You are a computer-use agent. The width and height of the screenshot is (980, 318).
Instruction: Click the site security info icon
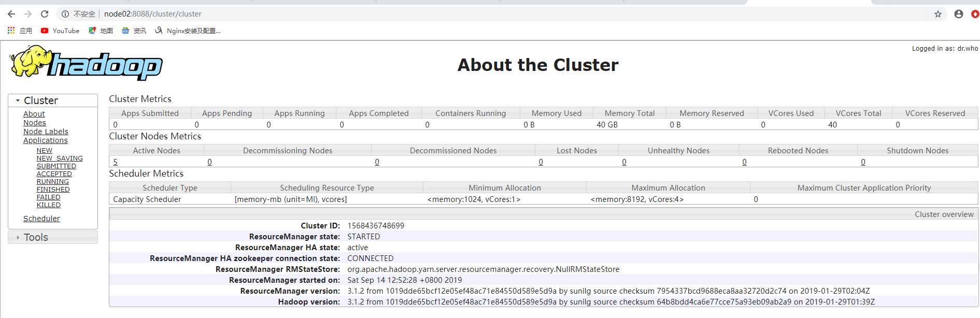coord(65,14)
